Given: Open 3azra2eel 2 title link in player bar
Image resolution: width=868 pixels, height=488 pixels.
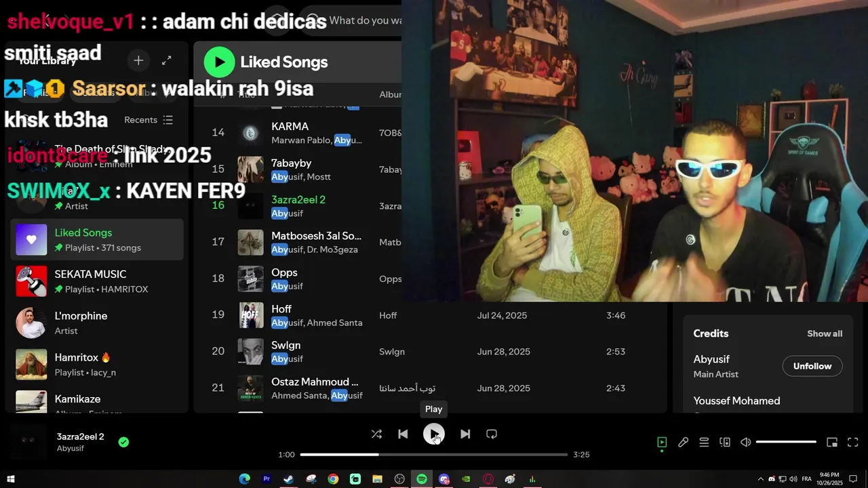Looking at the screenshot, I should 81,436.
